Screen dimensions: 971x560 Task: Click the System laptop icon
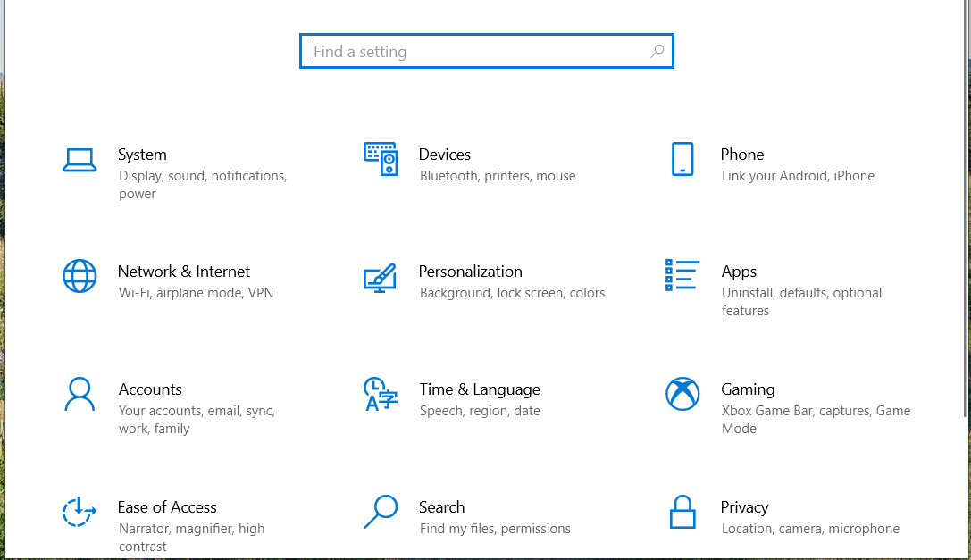click(80, 160)
